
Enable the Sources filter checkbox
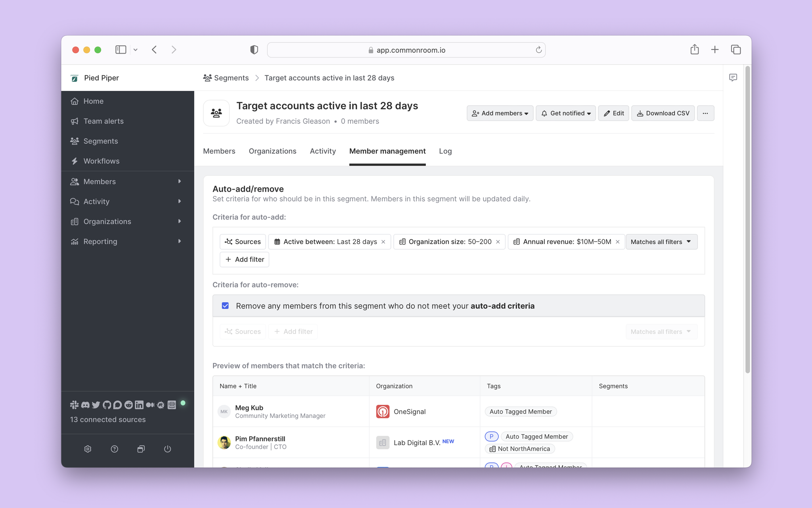pos(243,332)
